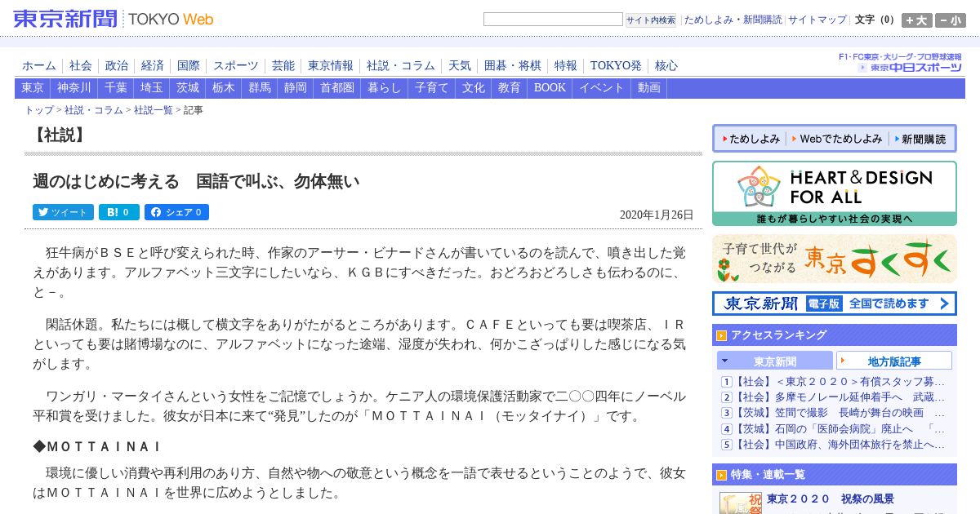Open the 芸能 navigation item

(x=283, y=66)
